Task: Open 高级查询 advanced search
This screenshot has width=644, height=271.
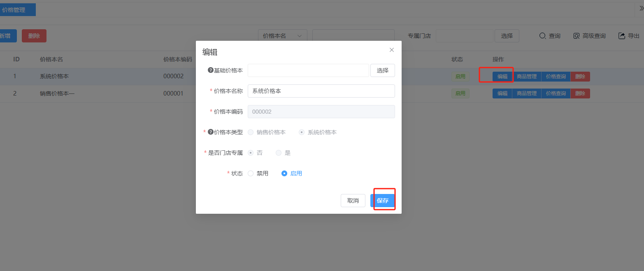Action: 589,36
